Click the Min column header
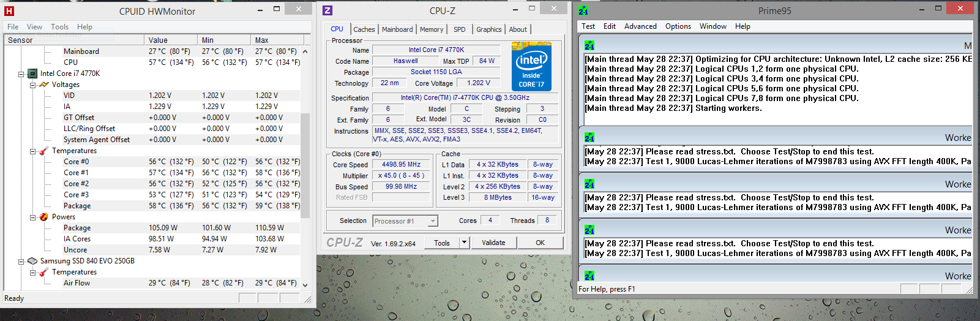Viewport: 980px width, 321px height. click(225, 40)
